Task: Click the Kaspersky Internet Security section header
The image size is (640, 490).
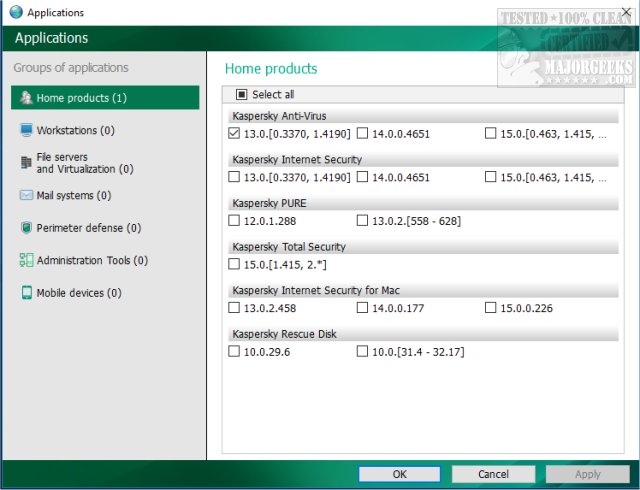Action: (423, 160)
